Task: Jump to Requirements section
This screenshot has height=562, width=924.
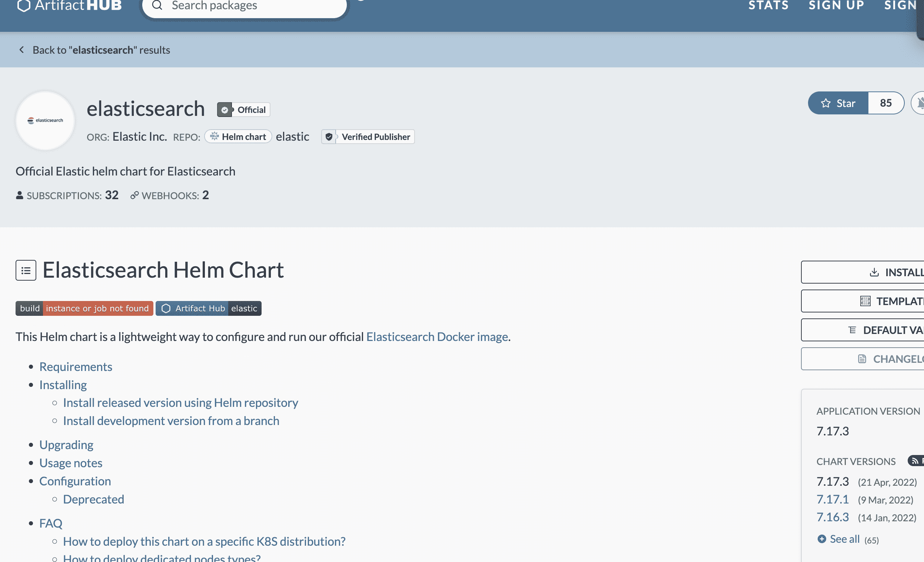Action: click(x=76, y=367)
